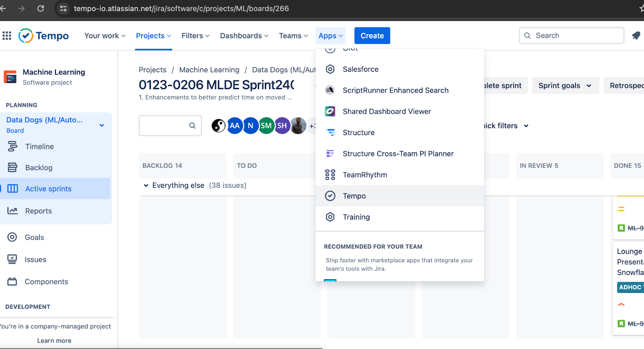
Task: Toggle the SM assignee avatar filter
Action: pyautogui.click(x=266, y=126)
